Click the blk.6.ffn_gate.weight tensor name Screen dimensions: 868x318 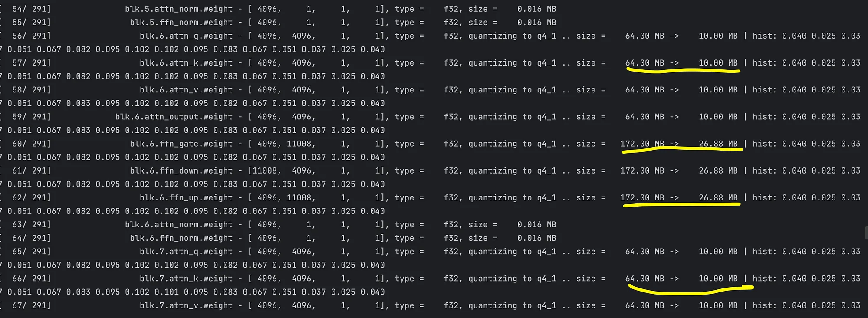coord(181,144)
